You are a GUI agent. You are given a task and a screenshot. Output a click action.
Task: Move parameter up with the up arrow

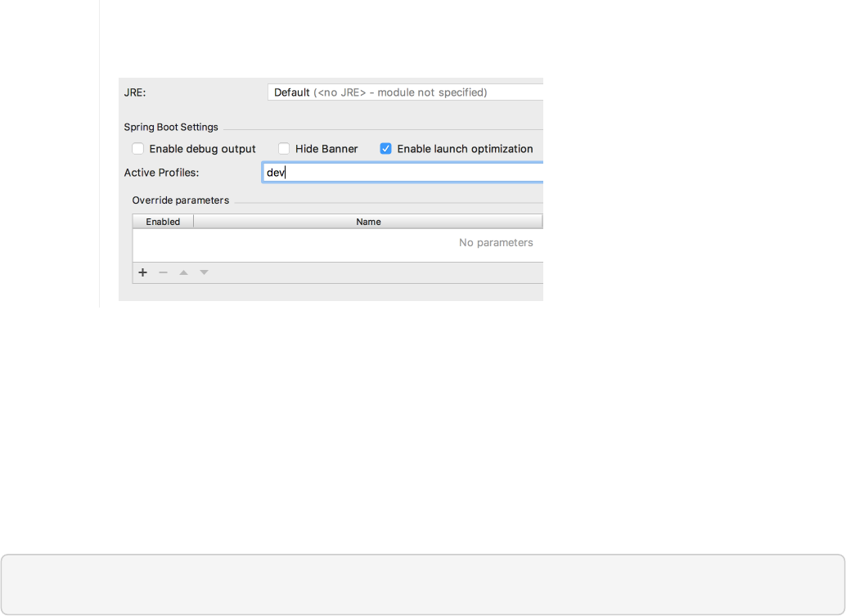pyautogui.click(x=183, y=272)
